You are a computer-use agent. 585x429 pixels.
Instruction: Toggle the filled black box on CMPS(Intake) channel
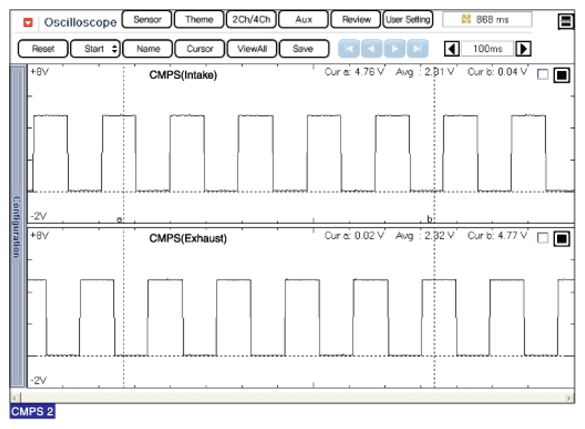coord(561,75)
